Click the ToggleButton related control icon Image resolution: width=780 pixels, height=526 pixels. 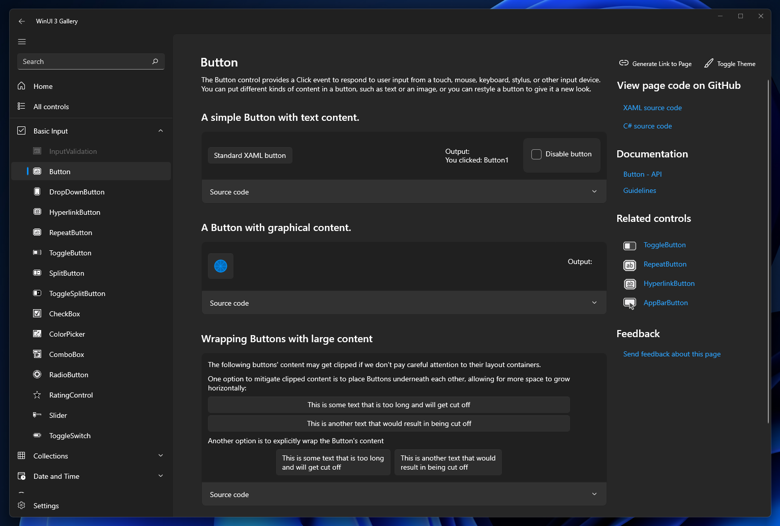click(x=630, y=245)
